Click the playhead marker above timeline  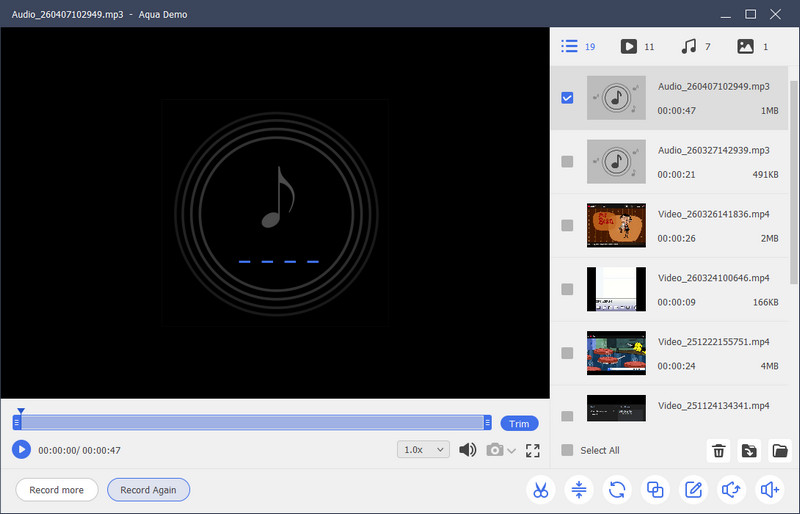(21, 410)
